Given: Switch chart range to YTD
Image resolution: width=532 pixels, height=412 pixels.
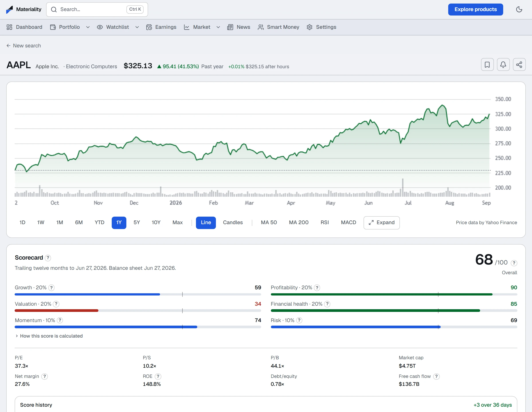Looking at the screenshot, I should (x=99, y=222).
